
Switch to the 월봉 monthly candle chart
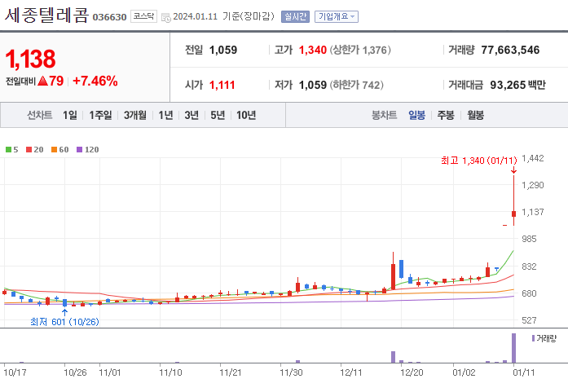pyautogui.click(x=475, y=115)
